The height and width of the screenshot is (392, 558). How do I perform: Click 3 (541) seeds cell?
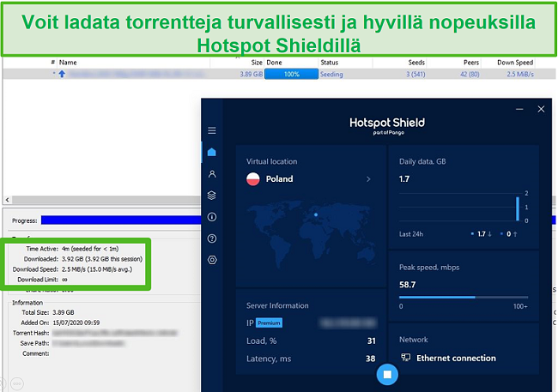pyautogui.click(x=415, y=74)
